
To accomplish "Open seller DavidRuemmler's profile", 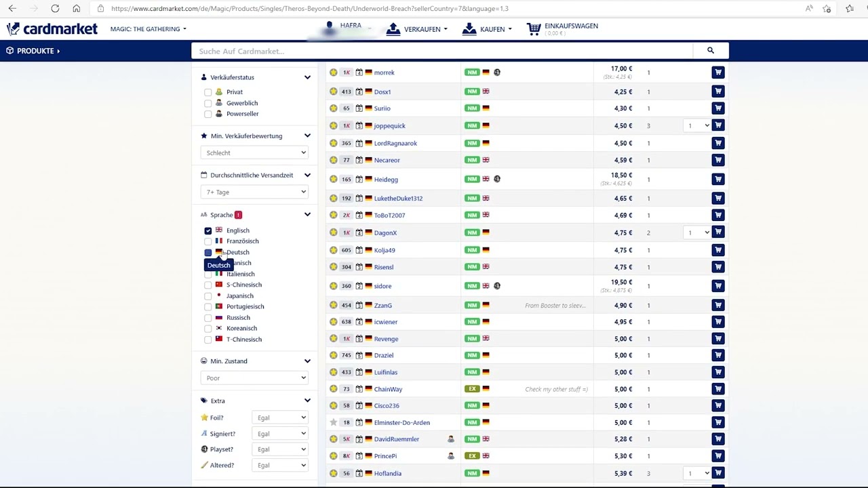I will coord(397,439).
